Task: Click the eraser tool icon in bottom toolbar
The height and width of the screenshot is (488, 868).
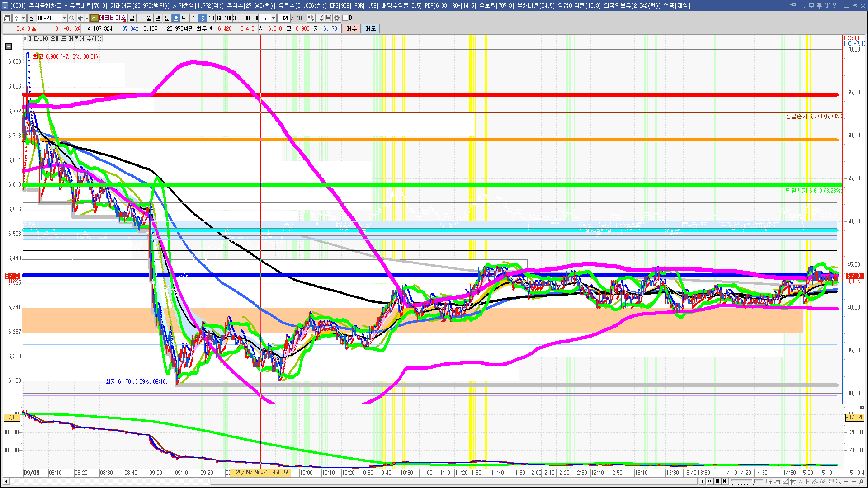Action: click(x=823, y=481)
